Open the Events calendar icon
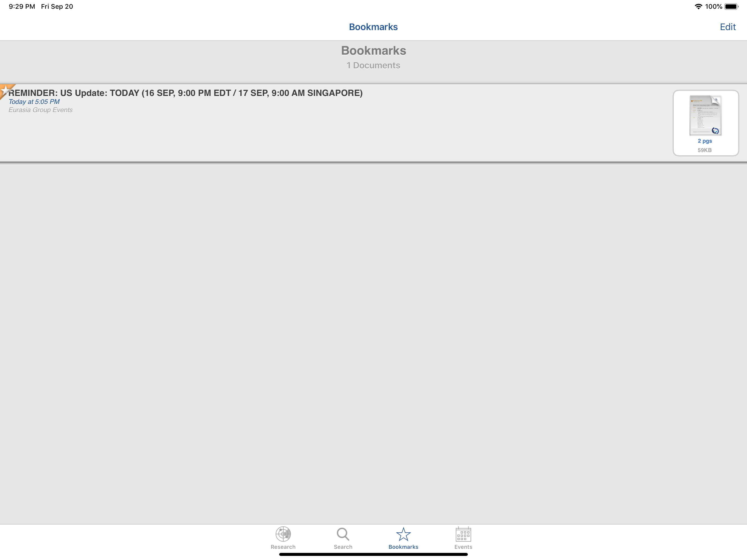The height and width of the screenshot is (560, 747). [x=463, y=534]
